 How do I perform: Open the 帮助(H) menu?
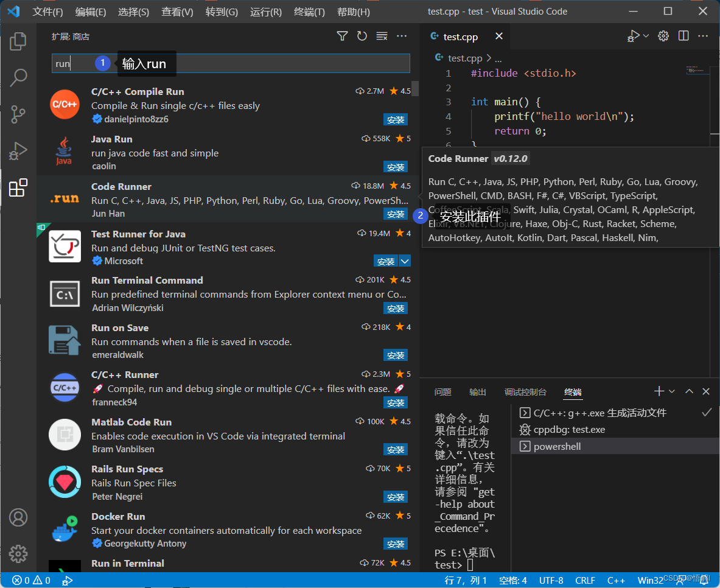354,12
